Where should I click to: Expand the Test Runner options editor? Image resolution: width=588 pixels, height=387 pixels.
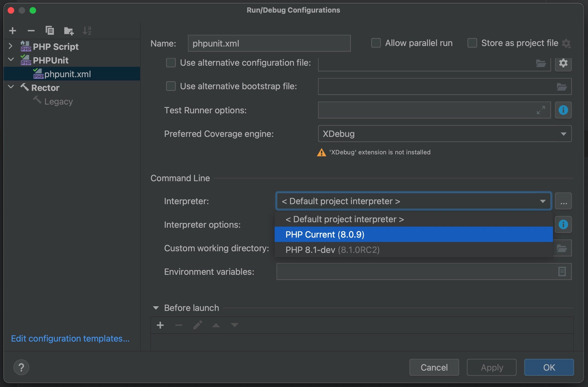(x=541, y=110)
